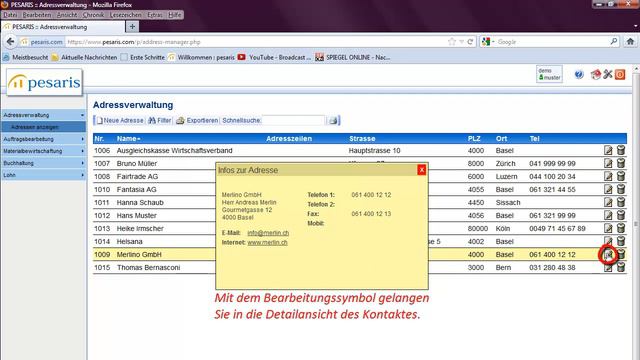Reload the page in Firefox

(x=470, y=42)
